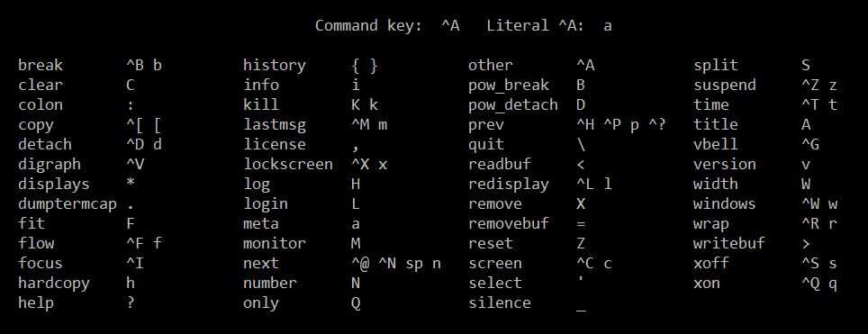Viewport: 868px width, 334px height.
Task: Click the 'xon' command text
Action: (707, 284)
